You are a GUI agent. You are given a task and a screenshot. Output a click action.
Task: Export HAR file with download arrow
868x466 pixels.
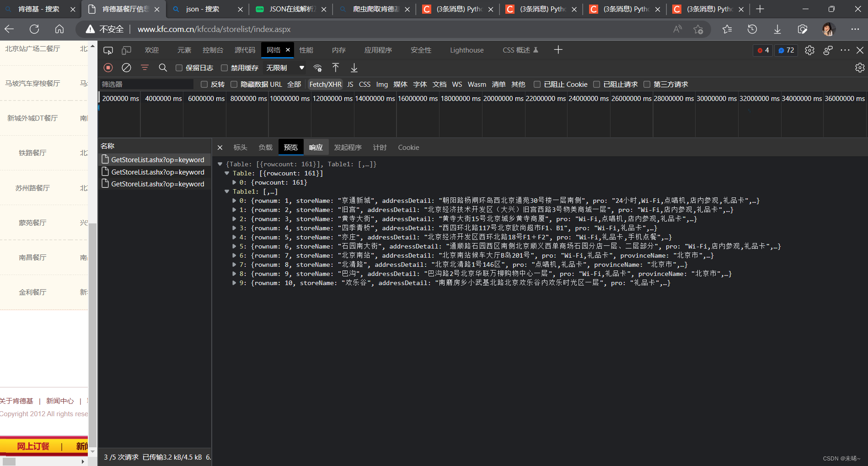coord(354,68)
